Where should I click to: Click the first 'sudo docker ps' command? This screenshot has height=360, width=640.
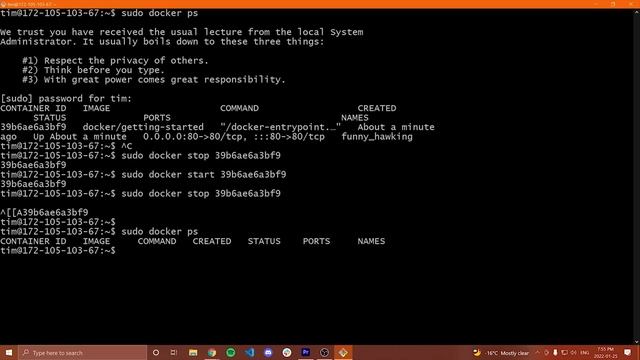160,13
